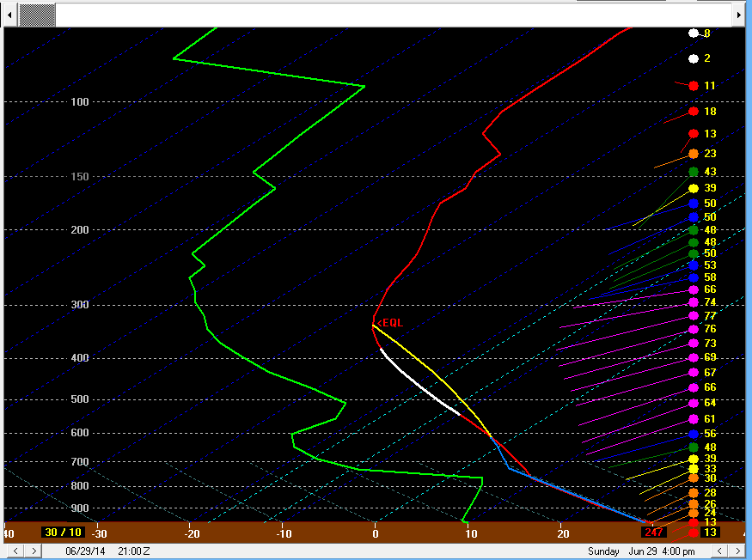Image resolution: width=752 pixels, height=560 pixels.
Task: Click the 0 temperature axis label
Action: coord(376,533)
